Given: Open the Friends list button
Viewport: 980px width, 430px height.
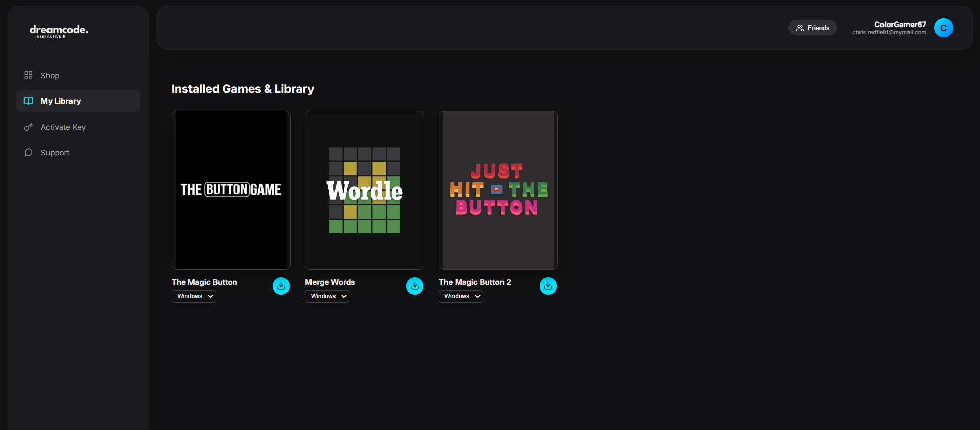Looking at the screenshot, I should 812,28.
